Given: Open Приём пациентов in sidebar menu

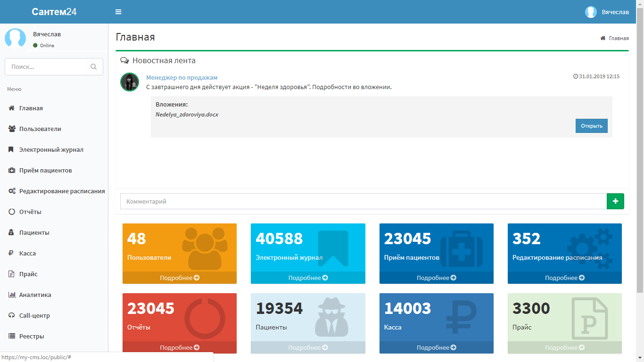Looking at the screenshot, I should (x=54, y=170).
